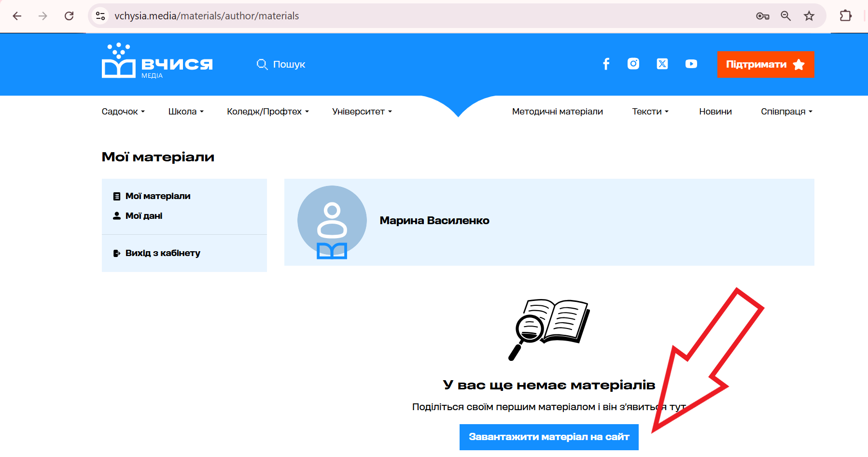Click Вихід з кабінету to log out
Viewport: 868px width, 457px height.
click(x=163, y=253)
